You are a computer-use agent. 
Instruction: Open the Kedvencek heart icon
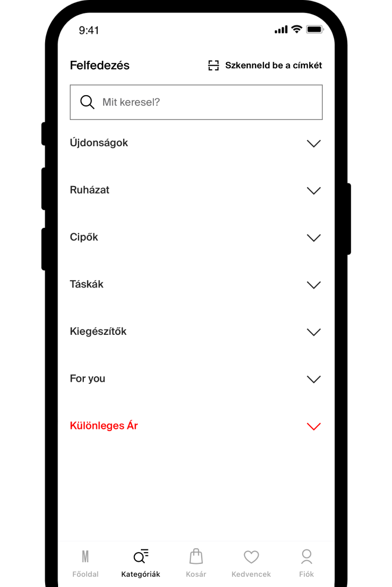[251, 557]
